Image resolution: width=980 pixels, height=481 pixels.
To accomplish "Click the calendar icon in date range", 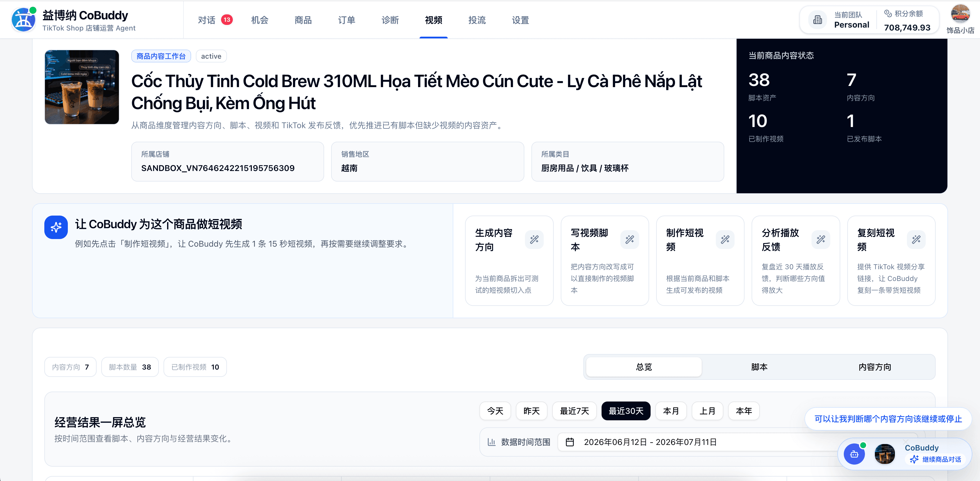I will pos(570,442).
